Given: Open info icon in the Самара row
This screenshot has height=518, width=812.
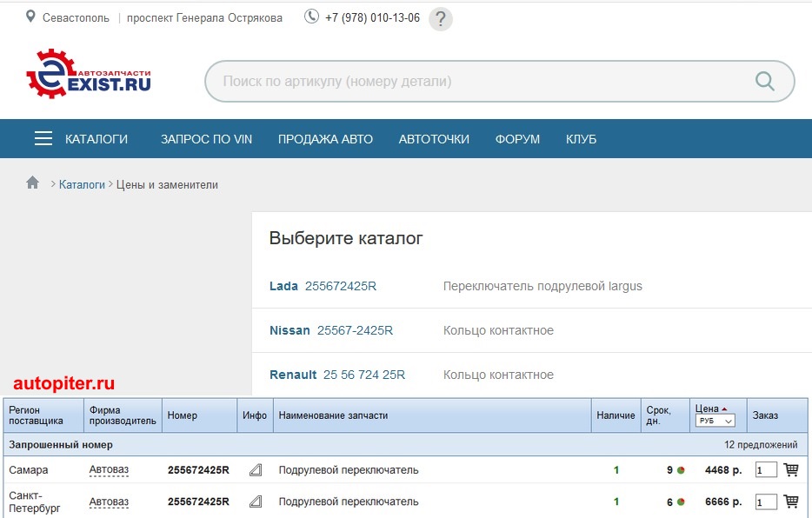Looking at the screenshot, I should point(256,470).
